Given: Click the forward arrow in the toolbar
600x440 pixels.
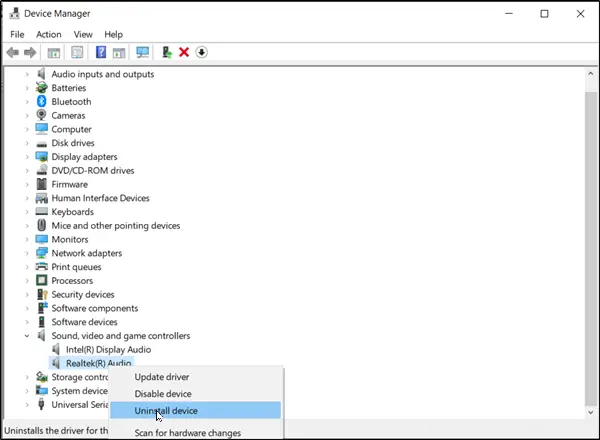Looking at the screenshot, I should coord(30,52).
